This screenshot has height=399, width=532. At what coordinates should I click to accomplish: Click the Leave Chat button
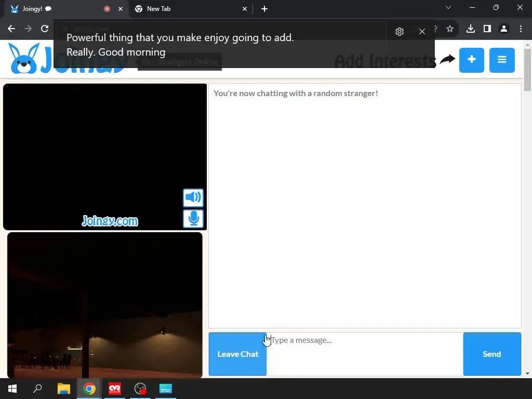click(x=237, y=354)
